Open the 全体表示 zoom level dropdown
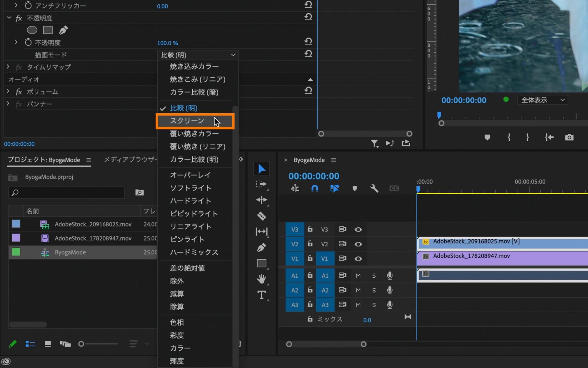 tap(542, 100)
